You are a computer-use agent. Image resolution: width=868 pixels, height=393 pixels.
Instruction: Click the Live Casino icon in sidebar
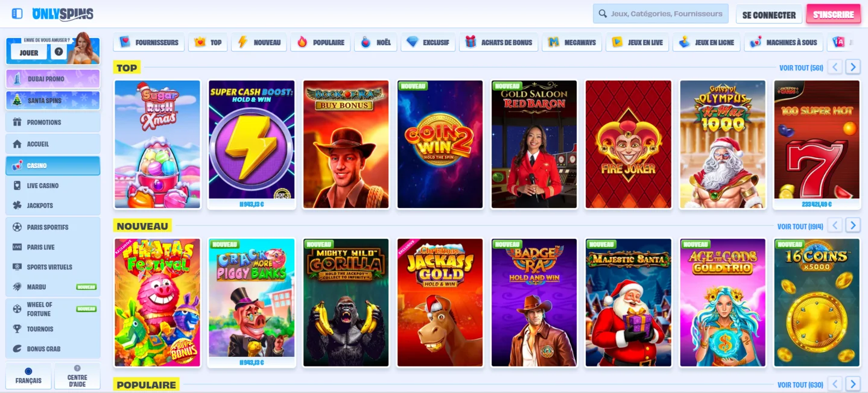(17, 186)
